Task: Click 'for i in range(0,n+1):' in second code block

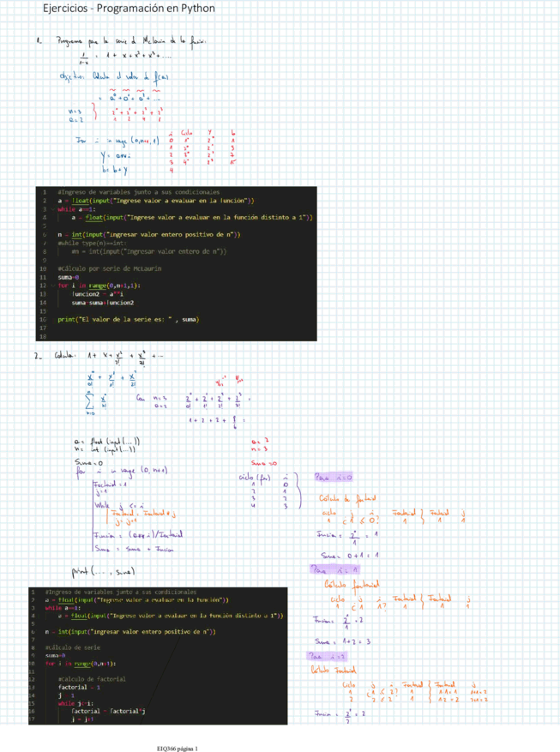Action: coord(81,664)
